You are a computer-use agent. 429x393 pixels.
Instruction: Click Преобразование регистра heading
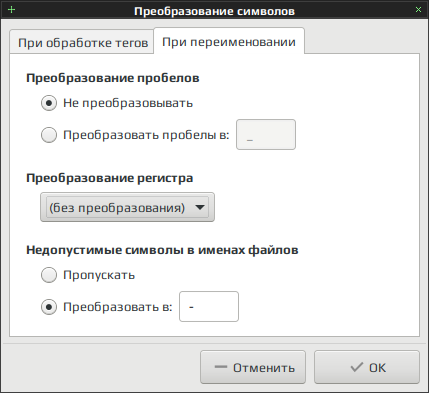coord(109,178)
